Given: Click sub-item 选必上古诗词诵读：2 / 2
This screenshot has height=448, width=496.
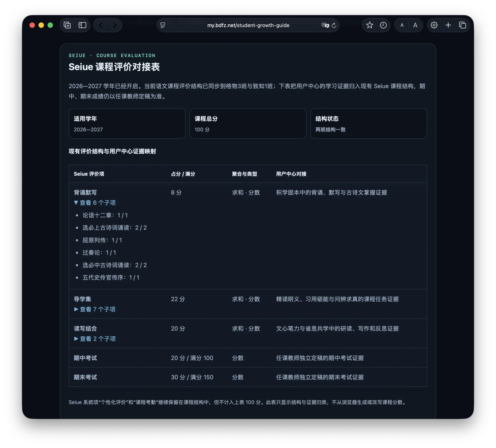Looking at the screenshot, I should coord(115,227).
